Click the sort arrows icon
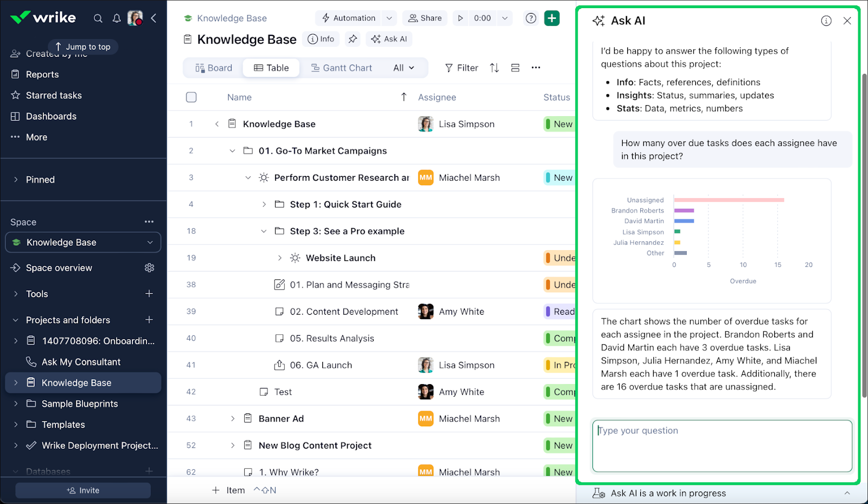This screenshot has width=868, height=504. click(x=494, y=68)
